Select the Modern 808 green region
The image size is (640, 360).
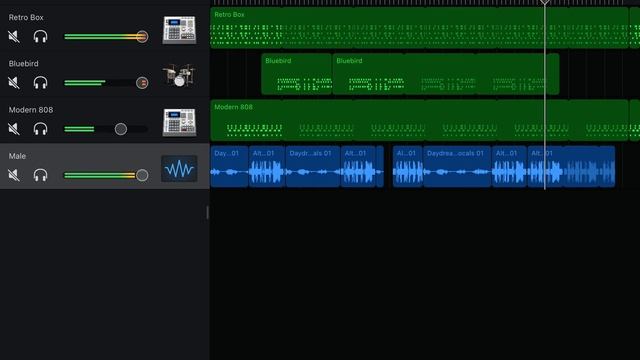click(419, 120)
